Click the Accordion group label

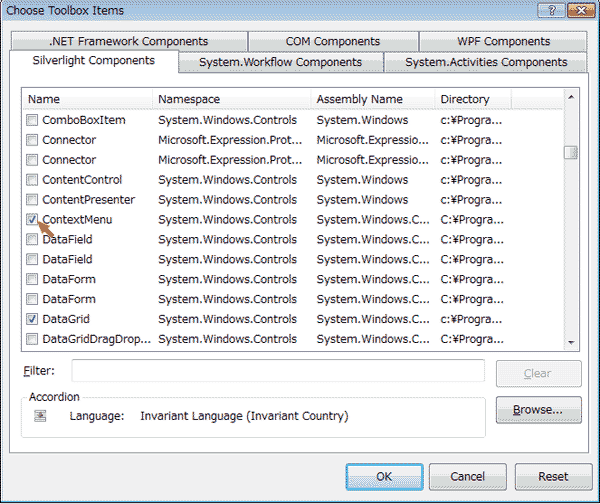[x=54, y=397]
